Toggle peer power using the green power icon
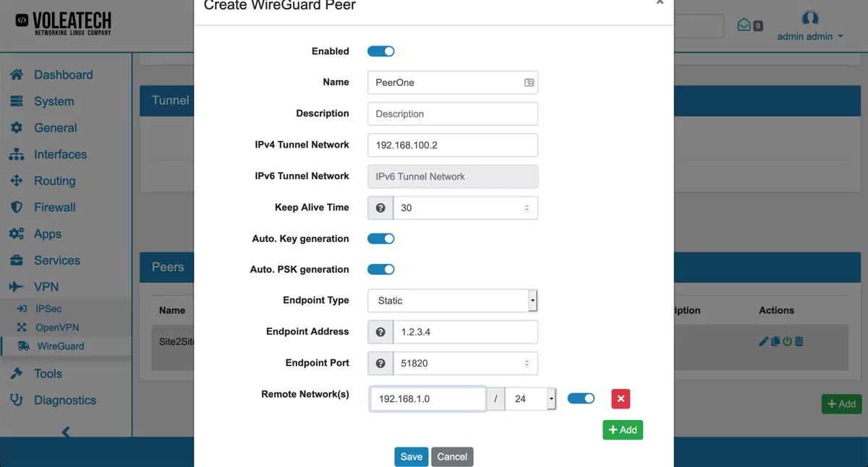This screenshot has width=868, height=467. click(787, 340)
